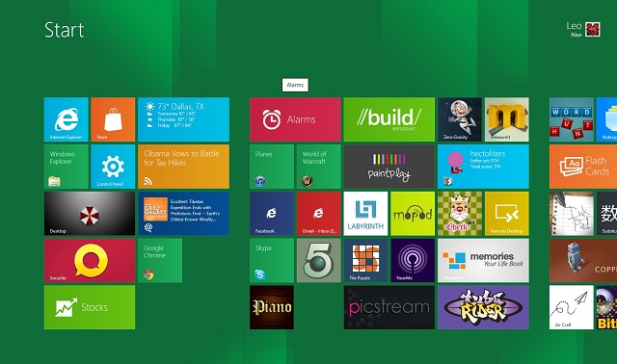Open the Ink Pad tile
This screenshot has height=364, width=617.
pos(572,214)
